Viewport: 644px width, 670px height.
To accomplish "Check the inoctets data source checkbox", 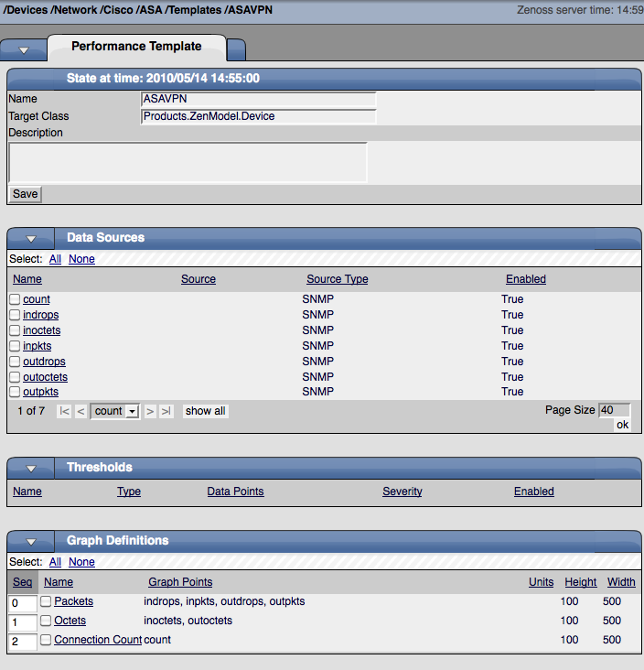I will click(15, 330).
